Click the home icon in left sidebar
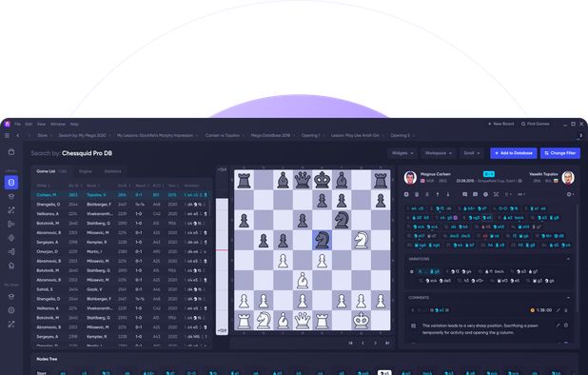The image size is (588, 375). pos(11,266)
